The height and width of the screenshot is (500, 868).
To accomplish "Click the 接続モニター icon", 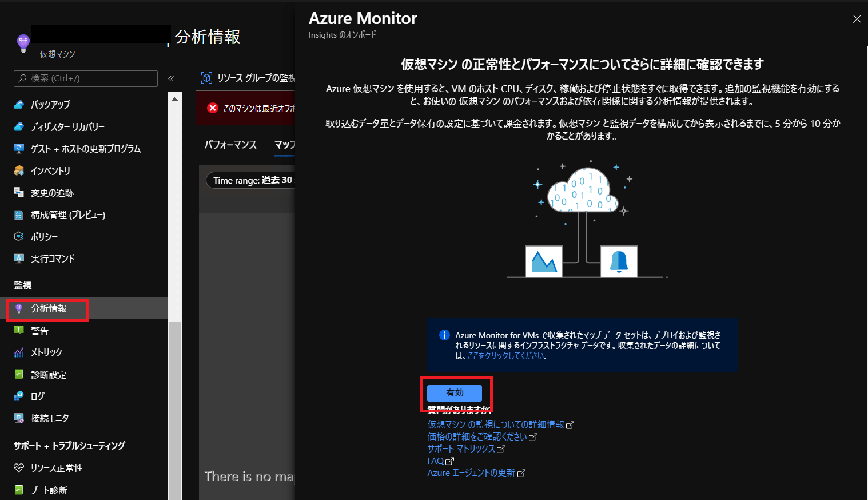I will coord(19,418).
